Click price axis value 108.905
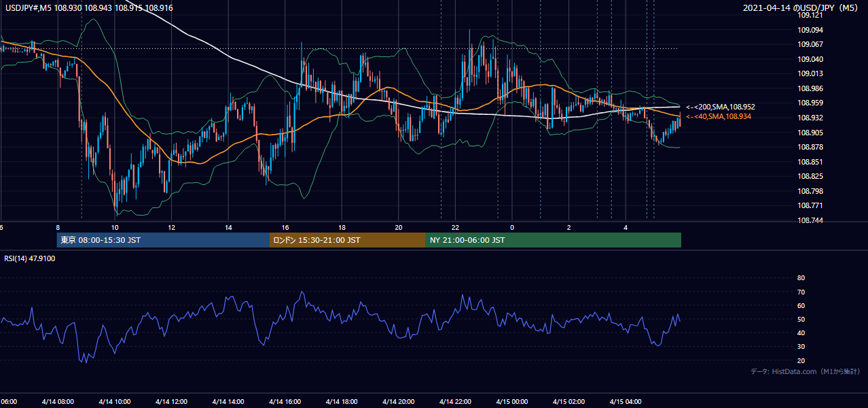The height and width of the screenshot is (408, 868). [x=810, y=133]
